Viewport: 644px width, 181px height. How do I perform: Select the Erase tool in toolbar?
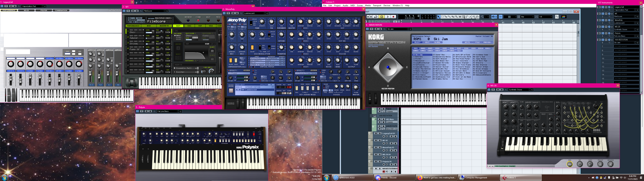click(453, 17)
